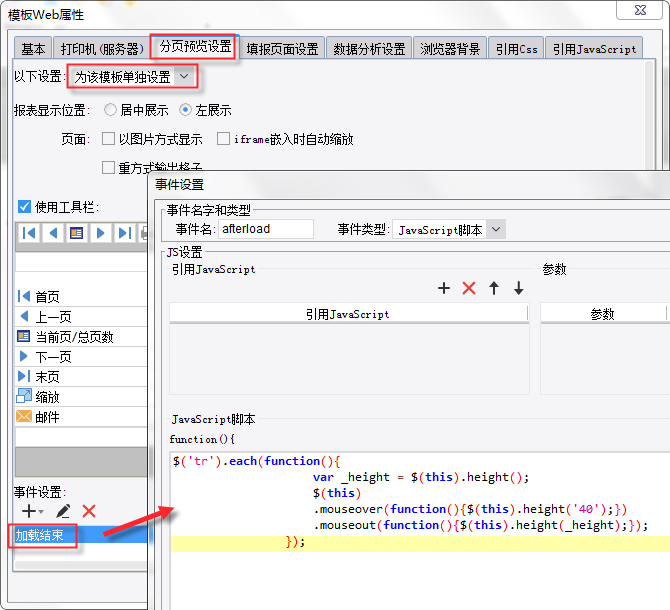
Task: Add a new event with plus icon
Action: coord(29,511)
